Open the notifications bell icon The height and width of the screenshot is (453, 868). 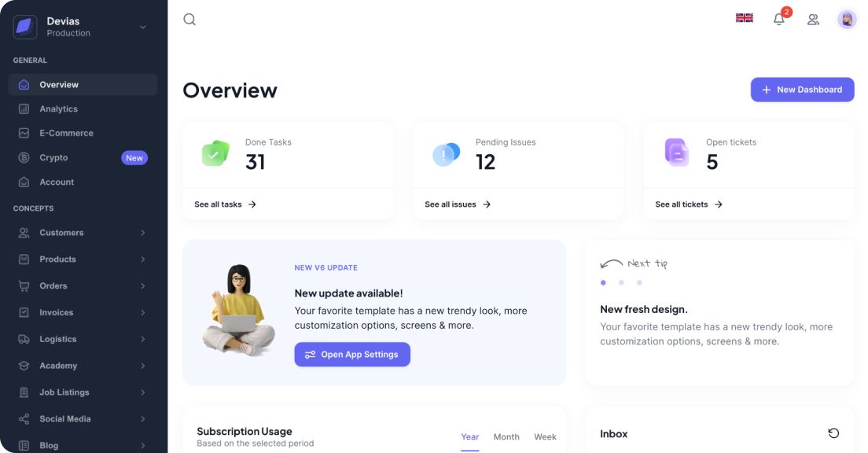[778, 19]
